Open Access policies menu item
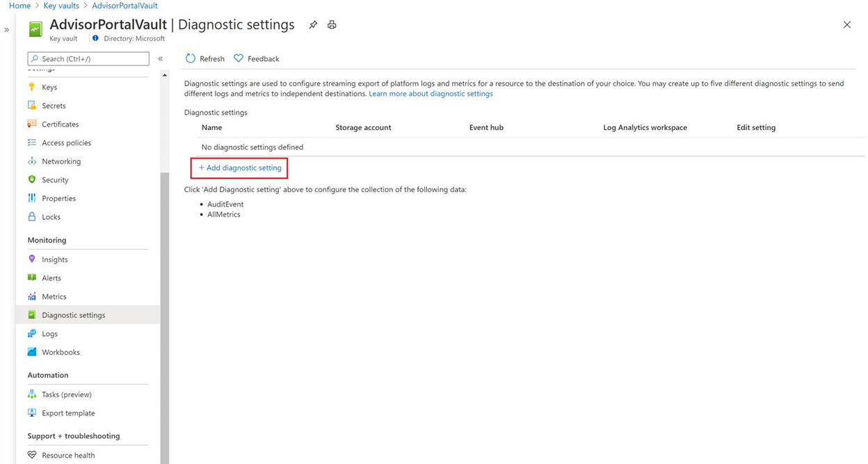 point(66,143)
